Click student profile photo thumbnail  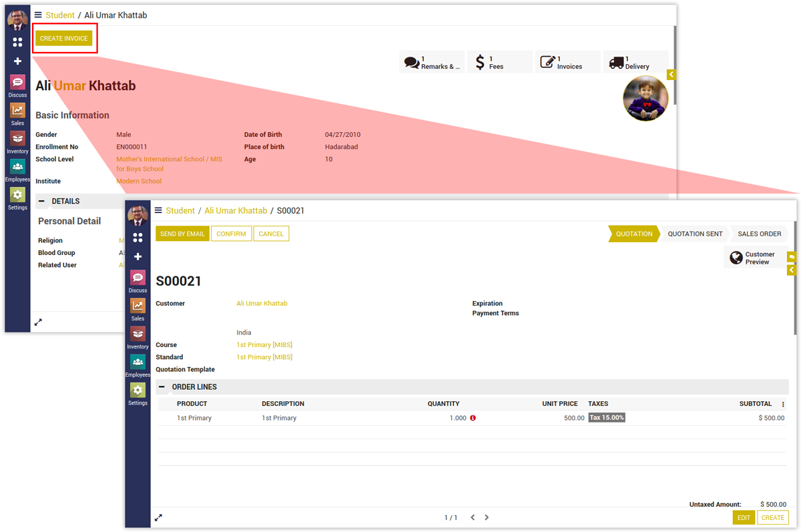tap(645, 98)
